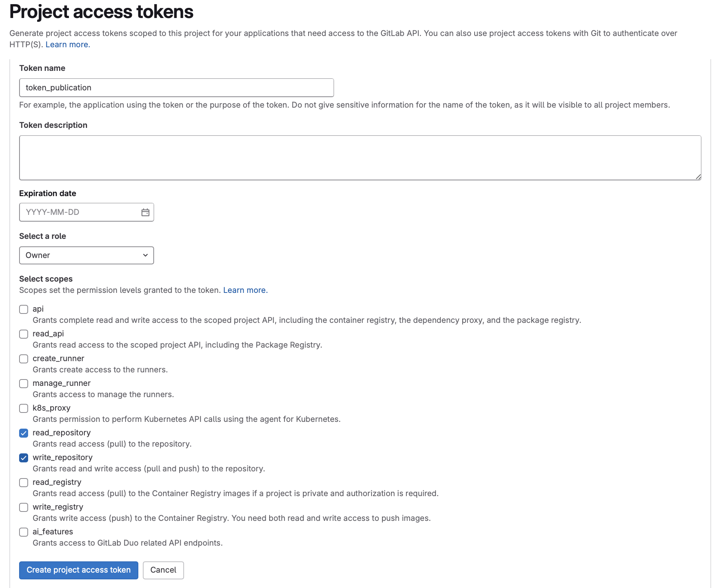
Task: Open Learn more link under page heading
Action: pos(68,45)
